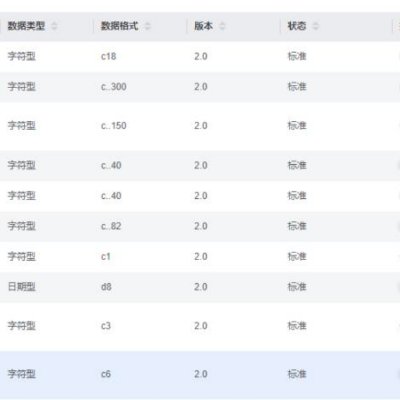Click the 数据类型 header label
400x400 pixels.
click(26, 26)
